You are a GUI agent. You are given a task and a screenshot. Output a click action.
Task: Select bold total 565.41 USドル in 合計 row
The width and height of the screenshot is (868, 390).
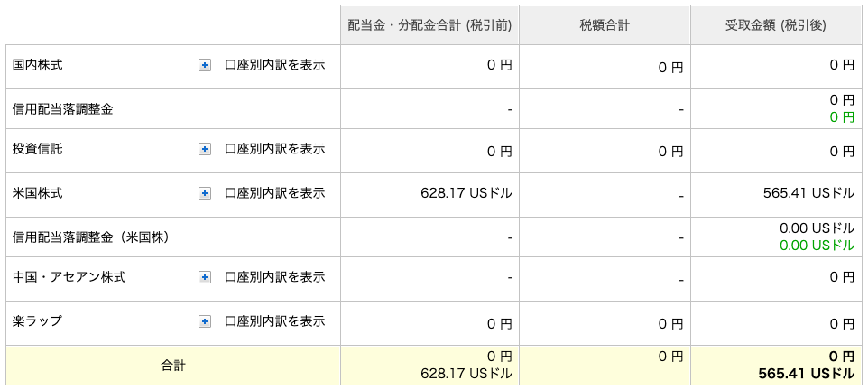point(807,374)
